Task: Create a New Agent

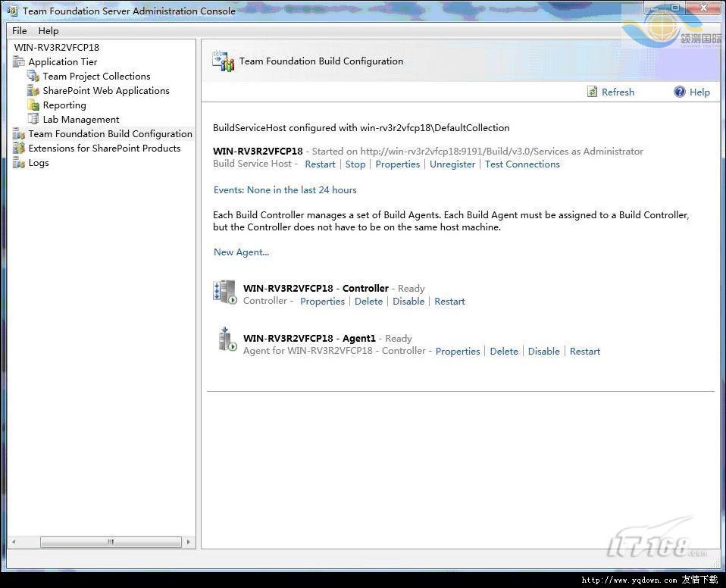Action: [241, 252]
